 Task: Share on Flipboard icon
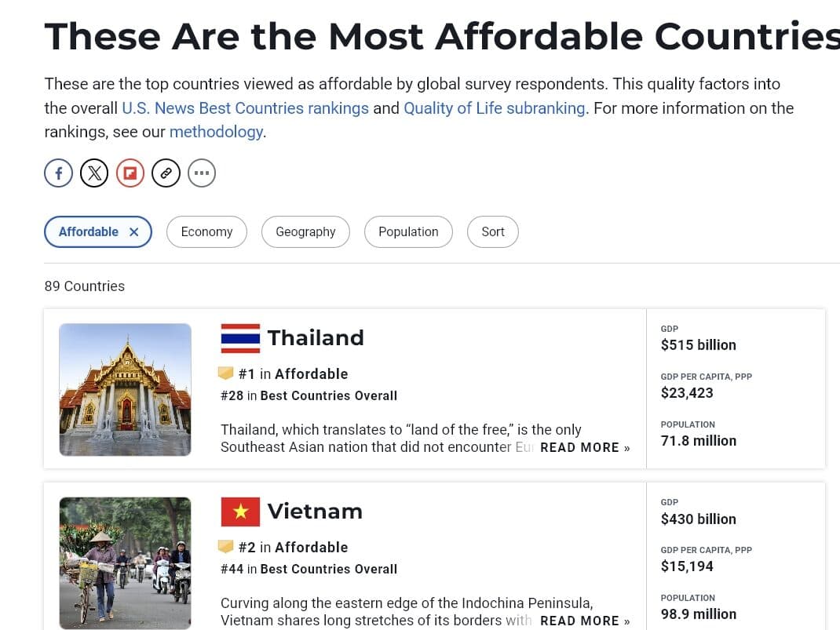pyautogui.click(x=130, y=173)
